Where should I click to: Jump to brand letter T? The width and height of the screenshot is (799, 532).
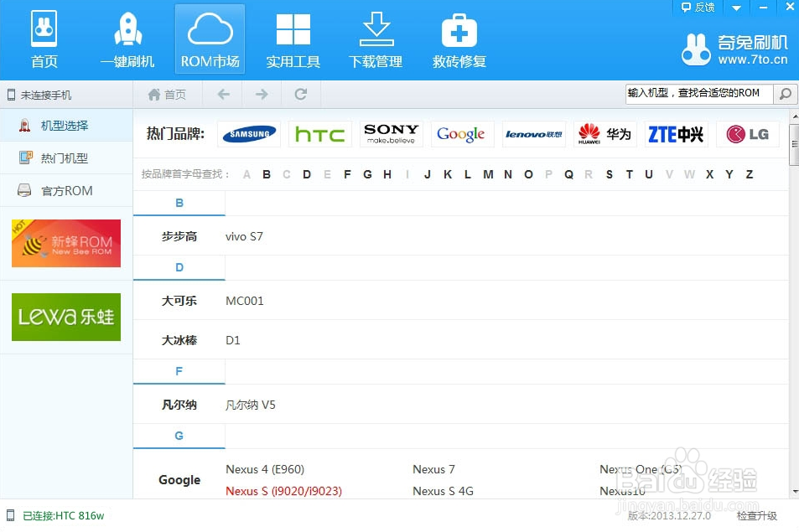[630, 174]
